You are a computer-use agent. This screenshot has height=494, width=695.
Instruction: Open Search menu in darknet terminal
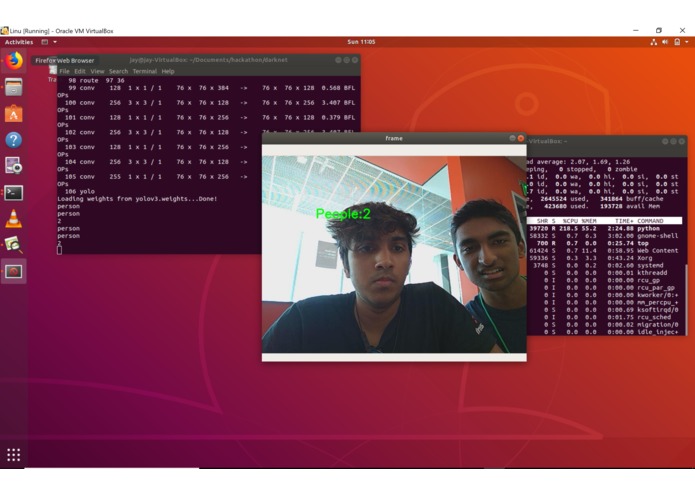118,71
